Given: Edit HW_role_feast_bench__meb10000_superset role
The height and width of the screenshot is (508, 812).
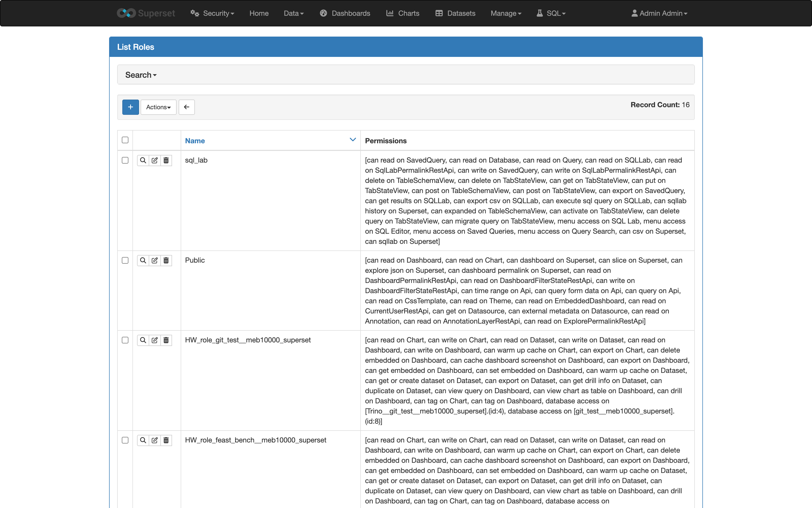Looking at the screenshot, I should [154, 440].
